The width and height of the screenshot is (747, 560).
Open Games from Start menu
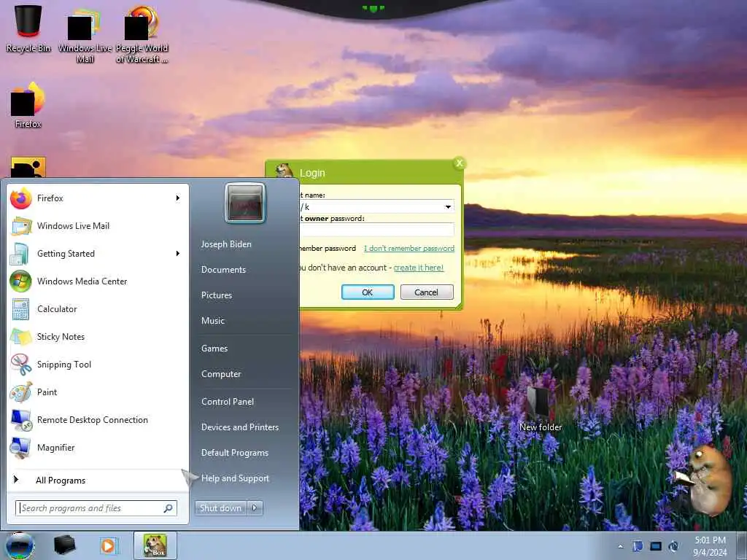pos(214,349)
